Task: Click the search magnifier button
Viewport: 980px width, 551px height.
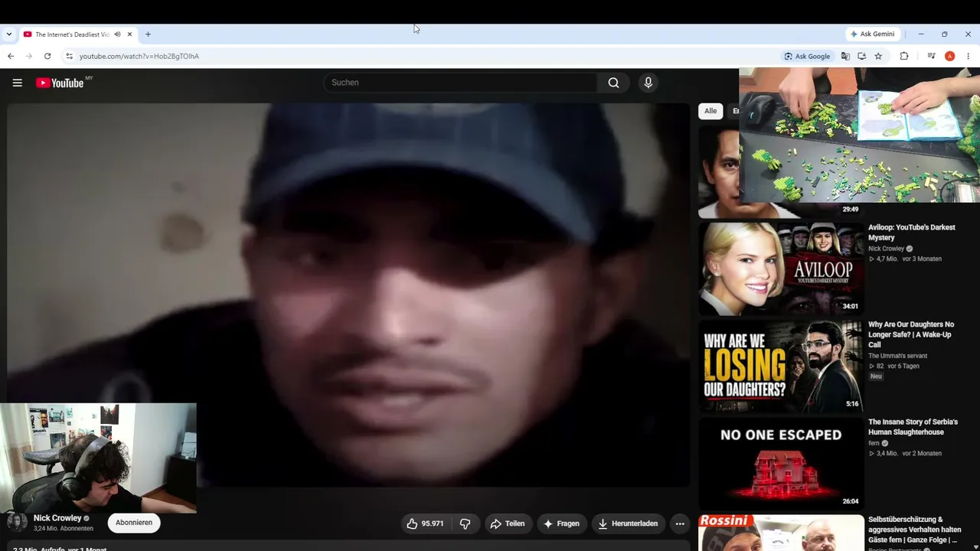Action: click(x=613, y=83)
